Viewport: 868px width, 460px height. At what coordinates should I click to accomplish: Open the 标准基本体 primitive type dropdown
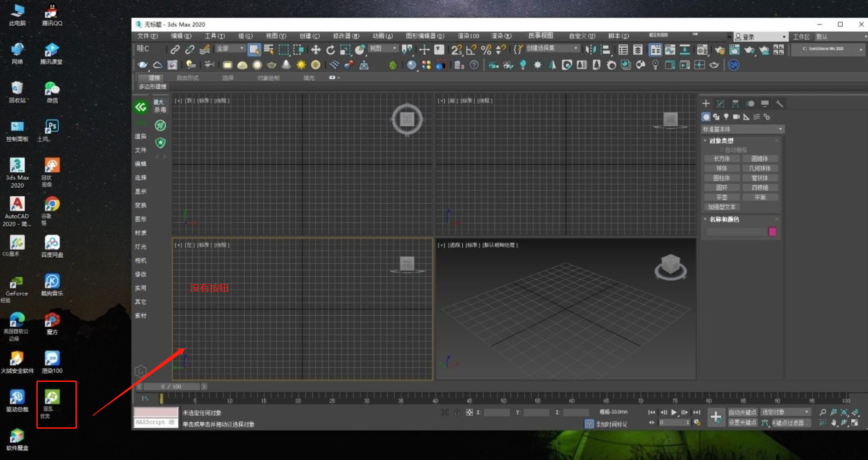click(x=742, y=129)
